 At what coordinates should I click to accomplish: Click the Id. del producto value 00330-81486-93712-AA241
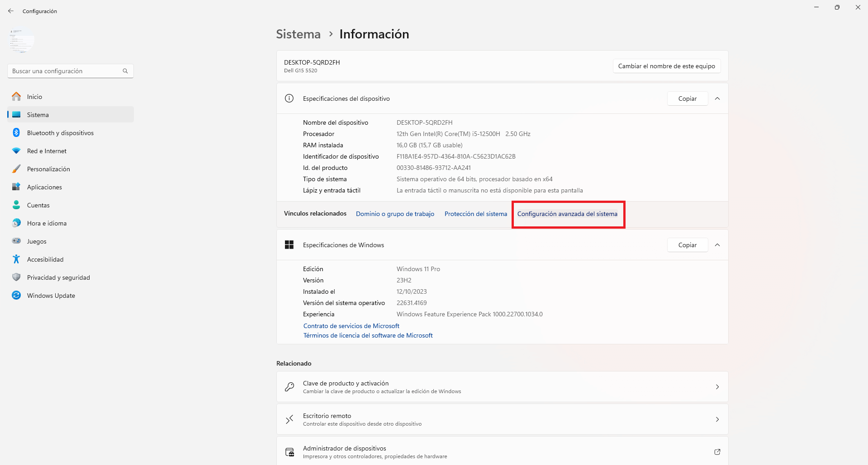(434, 168)
